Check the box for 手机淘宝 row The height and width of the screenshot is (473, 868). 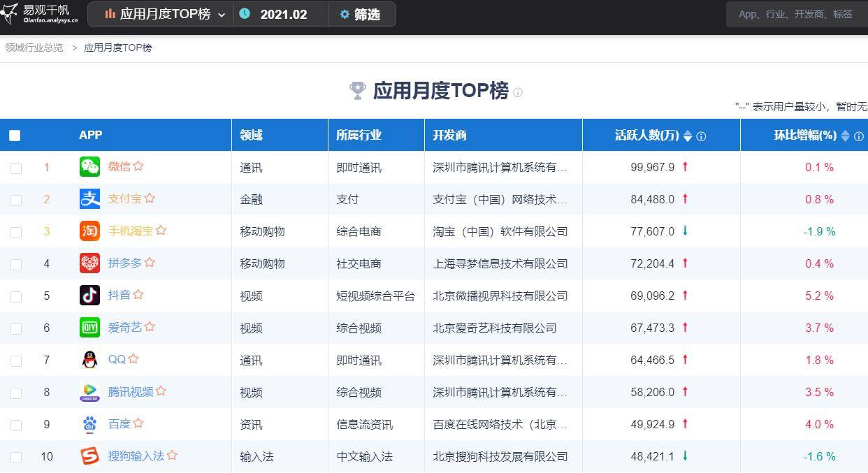(16, 233)
